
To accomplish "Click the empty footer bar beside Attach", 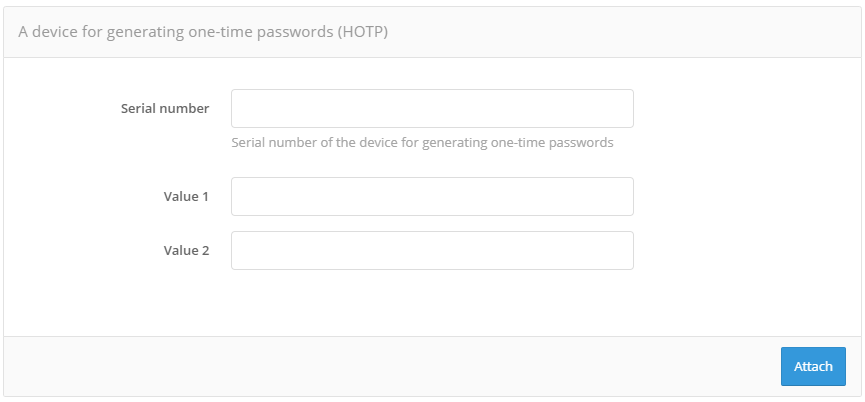I will pos(392,366).
